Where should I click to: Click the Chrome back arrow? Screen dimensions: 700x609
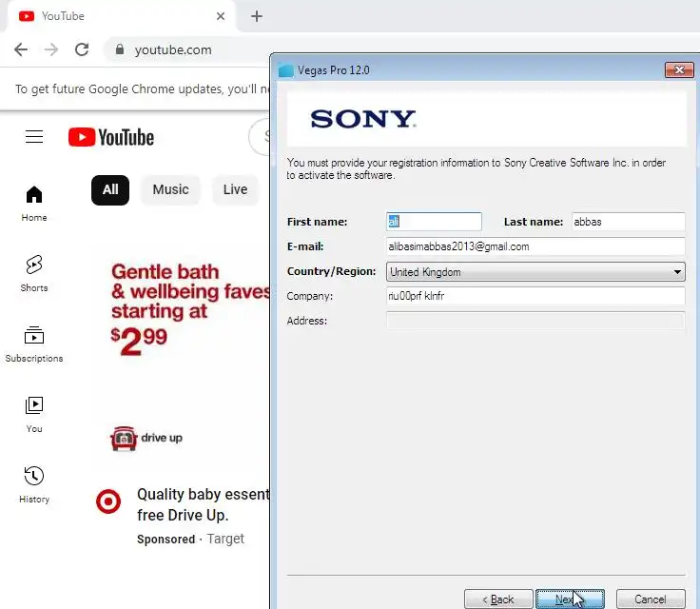tap(21, 49)
